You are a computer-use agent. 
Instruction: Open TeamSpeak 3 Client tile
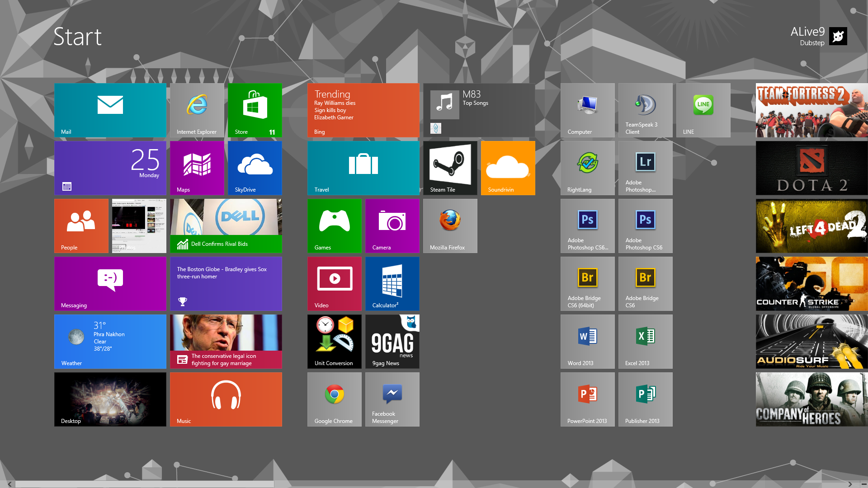tap(645, 110)
